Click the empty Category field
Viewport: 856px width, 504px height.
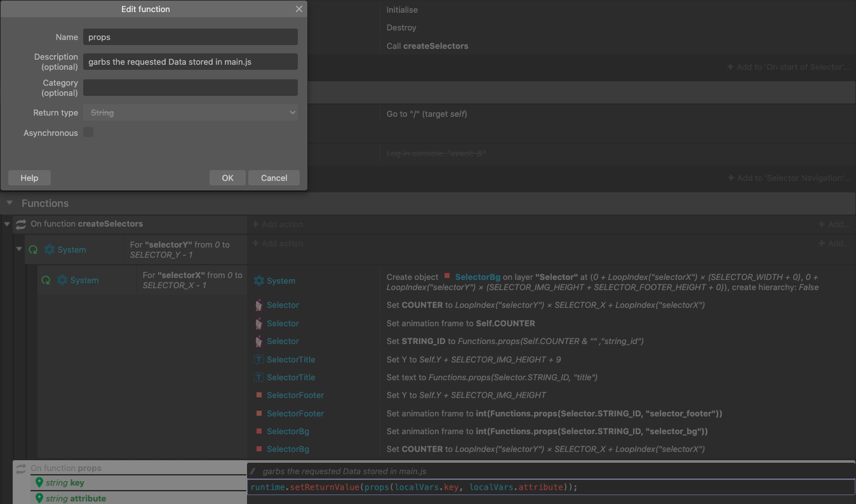191,88
